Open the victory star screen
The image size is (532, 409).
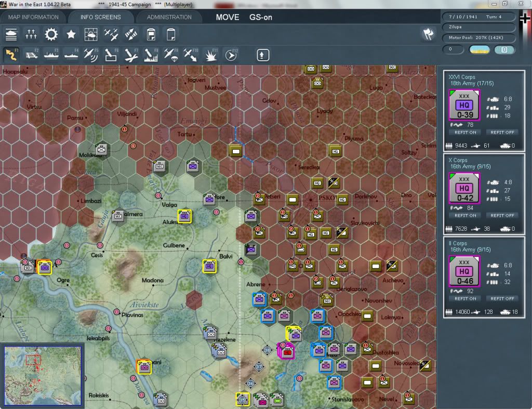click(71, 34)
